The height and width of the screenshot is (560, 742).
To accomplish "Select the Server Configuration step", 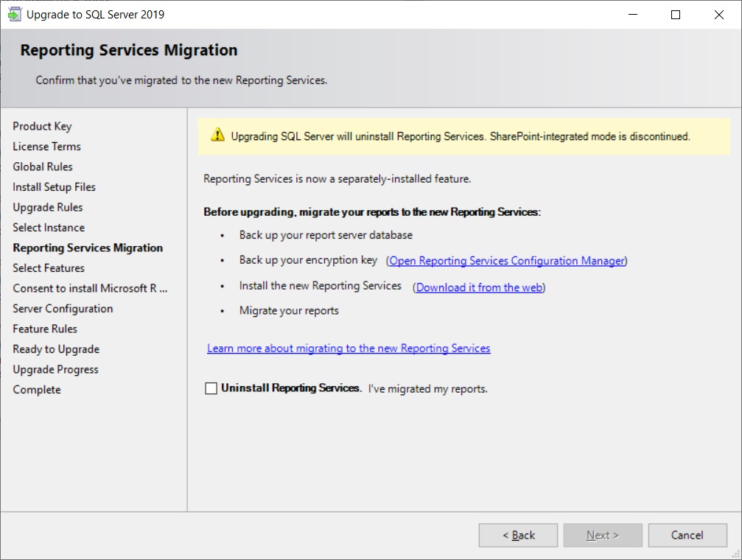I will (63, 309).
